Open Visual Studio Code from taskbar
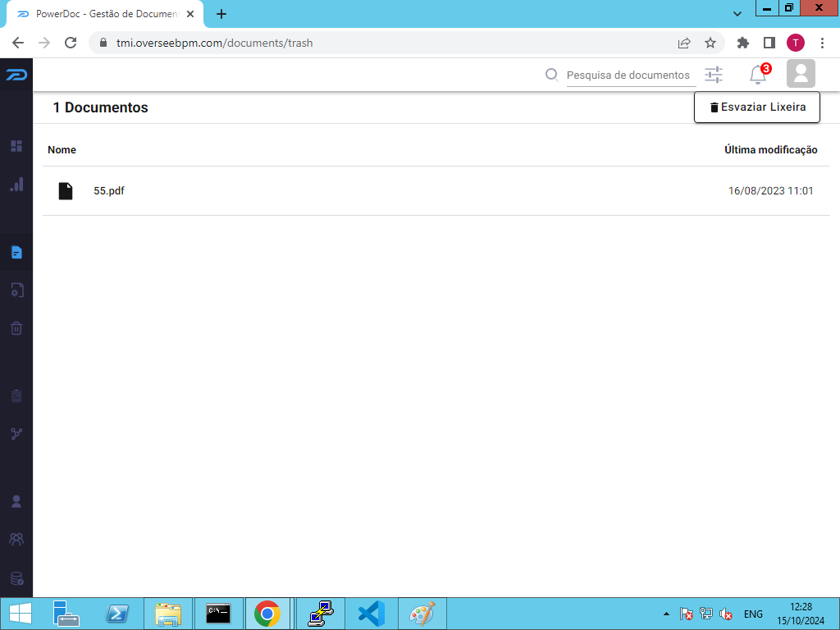The image size is (840, 630). 372,614
